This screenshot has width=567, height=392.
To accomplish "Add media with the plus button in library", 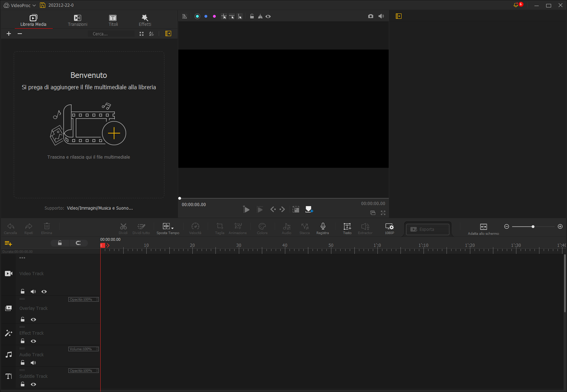I will [9, 34].
